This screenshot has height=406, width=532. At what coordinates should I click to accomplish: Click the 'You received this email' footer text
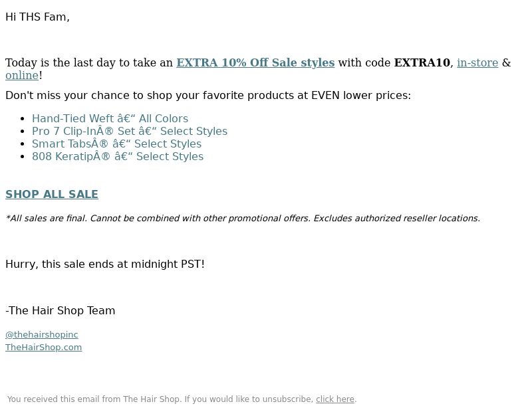click(160, 399)
